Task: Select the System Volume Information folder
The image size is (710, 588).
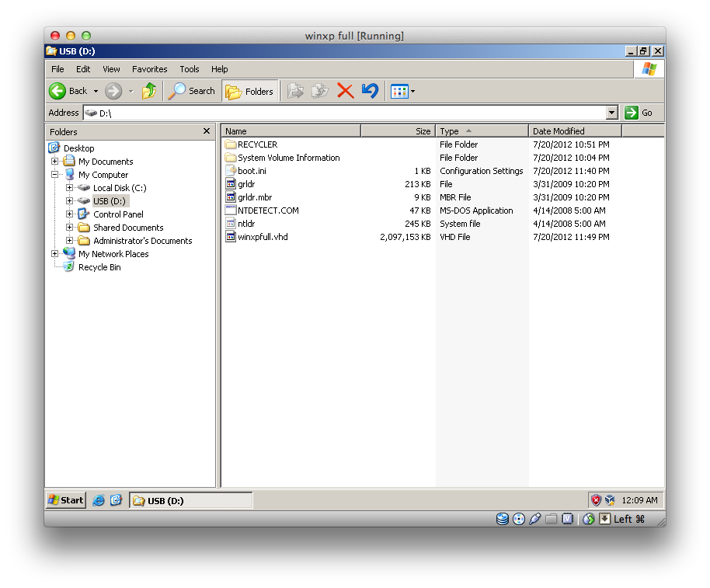Action: [288, 158]
